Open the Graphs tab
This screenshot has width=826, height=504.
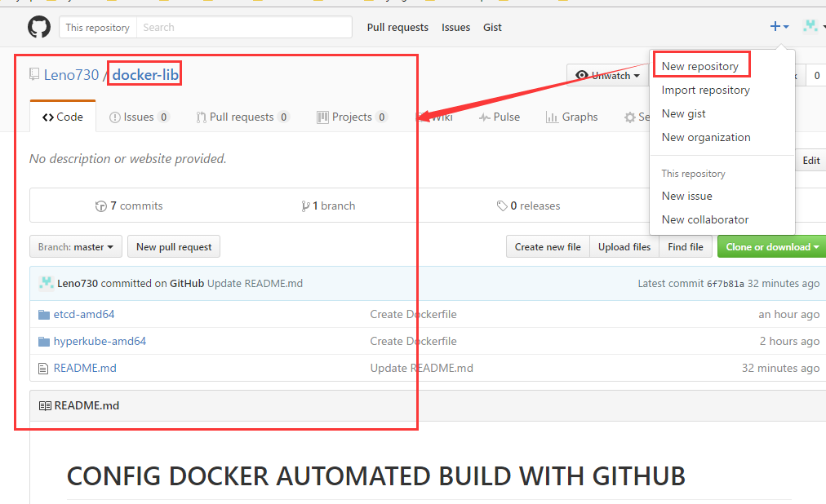[572, 117]
